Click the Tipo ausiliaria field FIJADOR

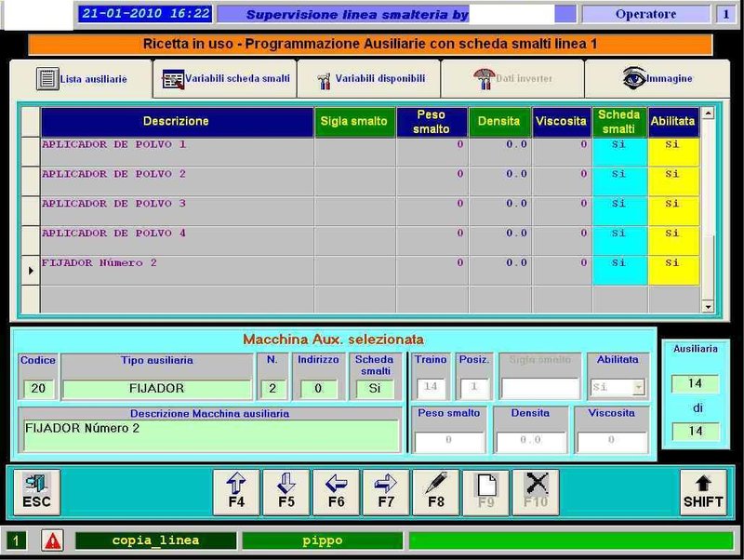tap(156, 389)
